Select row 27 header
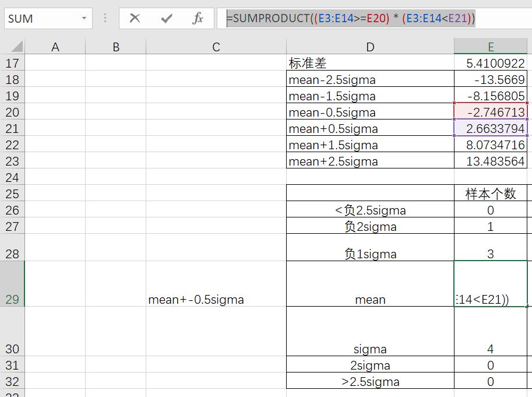The image size is (532, 397). pyautogui.click(x=12, y=226)
